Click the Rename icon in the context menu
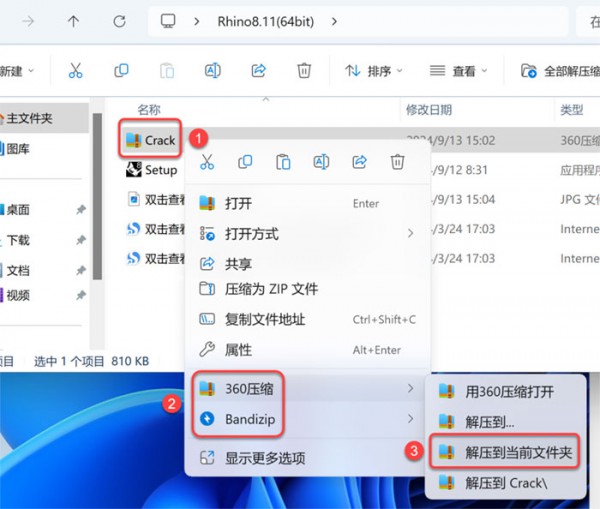The image size is (600, 509). pos(321,162)
